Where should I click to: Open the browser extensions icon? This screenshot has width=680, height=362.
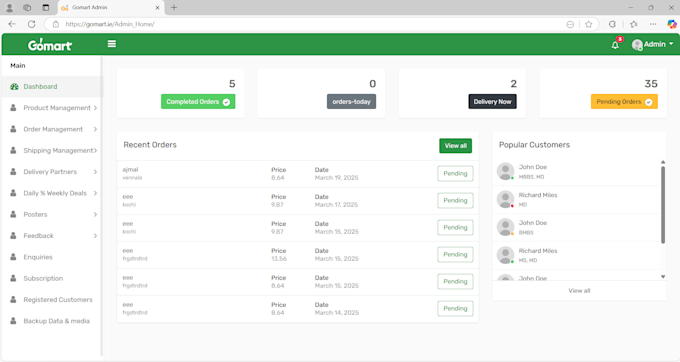(612, 24)
